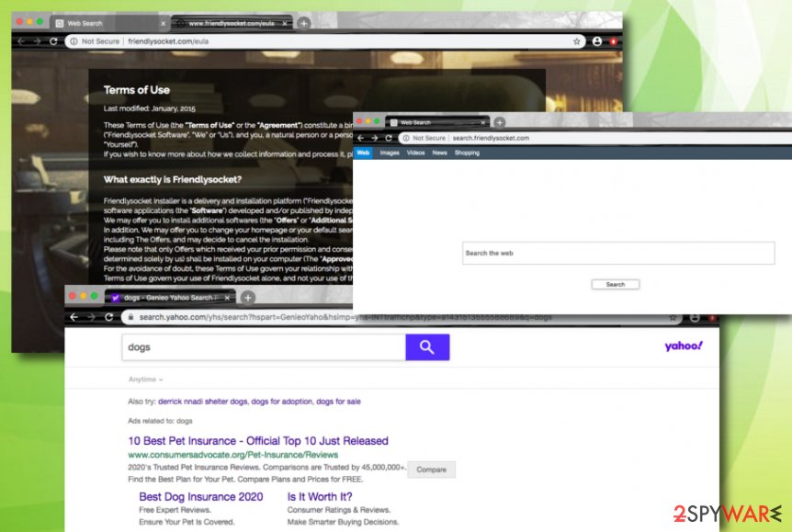
Task: Select the Web search category
Action: [363, 153]
